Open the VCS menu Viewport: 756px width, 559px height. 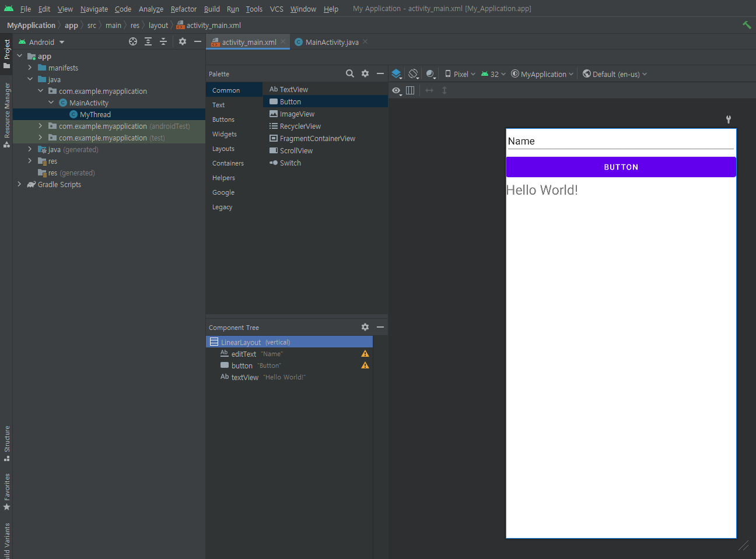click(x=276, y=9)
